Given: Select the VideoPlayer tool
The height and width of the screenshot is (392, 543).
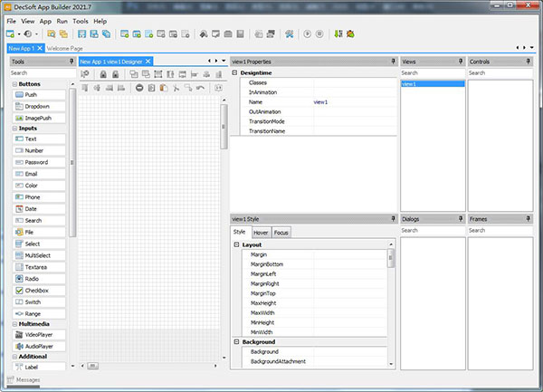Looking at the screenshot, I should 39,335.
